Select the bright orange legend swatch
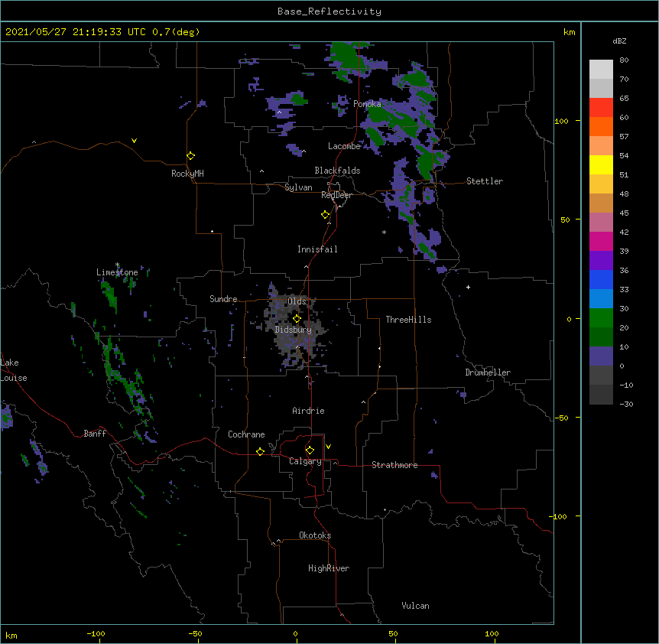The width and height of the screenshot is (659, 644). point(601,126)
